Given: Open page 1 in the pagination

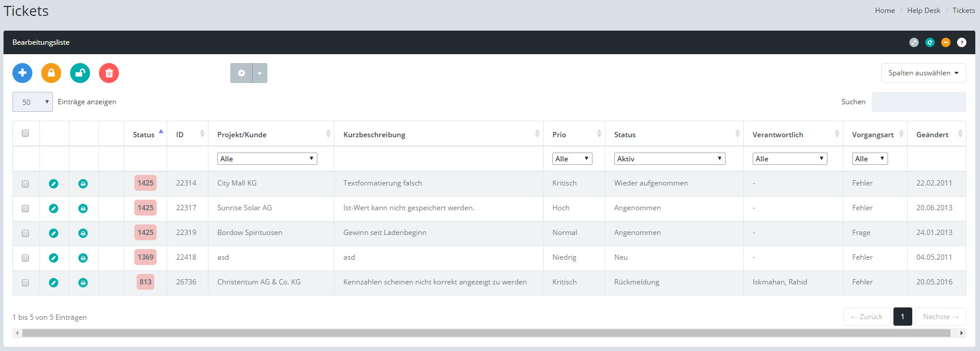Looking at the screenshot, I should click(902, 317).
